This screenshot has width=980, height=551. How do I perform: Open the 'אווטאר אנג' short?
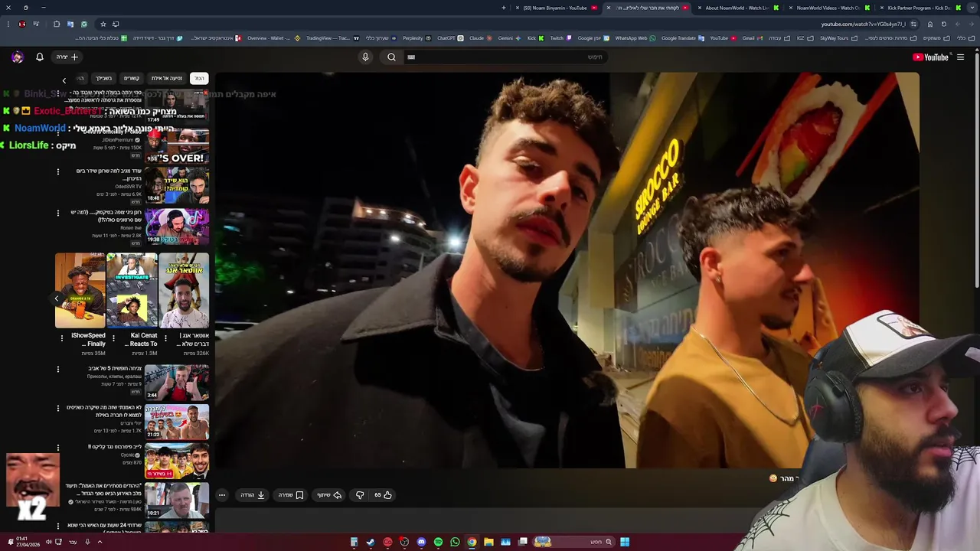coord(184,291)
